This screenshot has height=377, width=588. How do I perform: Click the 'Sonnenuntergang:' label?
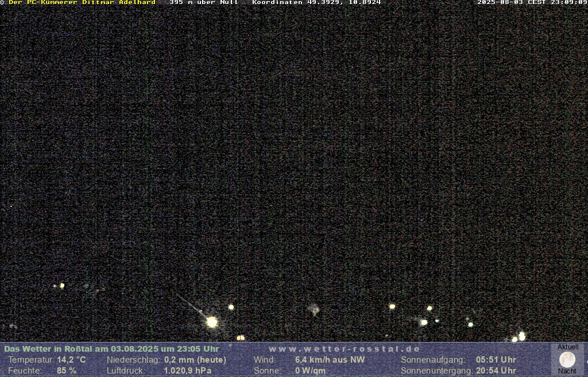coord(437,371)
